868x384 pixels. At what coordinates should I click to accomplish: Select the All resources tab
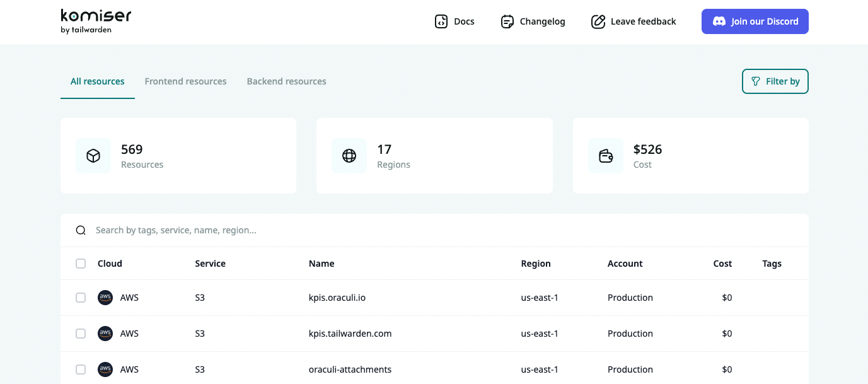(98, 81)
